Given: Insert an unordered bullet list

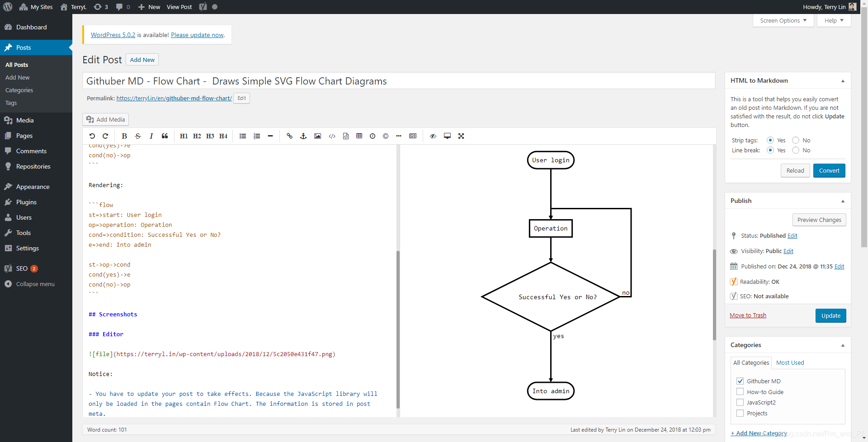Looking at the screenshot, I should pos(243,136).
